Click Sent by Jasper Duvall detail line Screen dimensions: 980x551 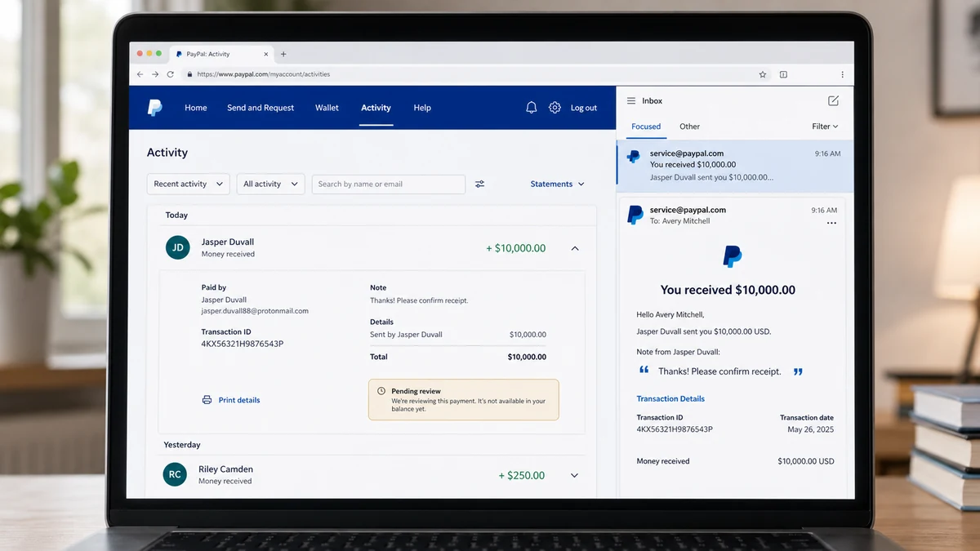[x=406, y=335]
